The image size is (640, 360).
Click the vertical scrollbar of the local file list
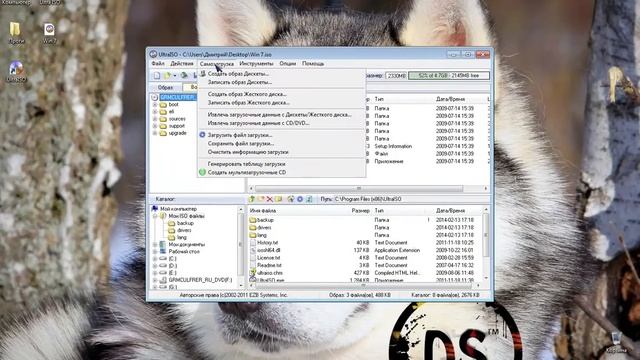pyautogui.click(x=486, y=244)
